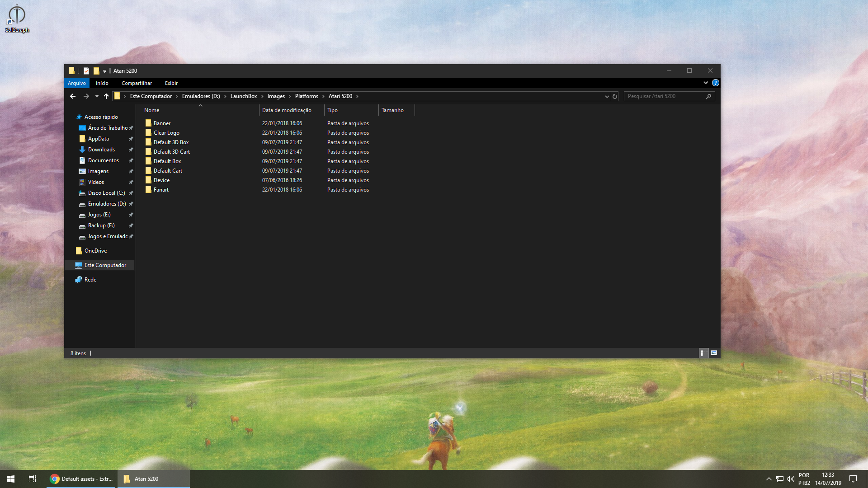The height and width of the screenshot is (488, 868).
Task: Expand the ribbon with the chevron arrow
Action: coord(705,83)
